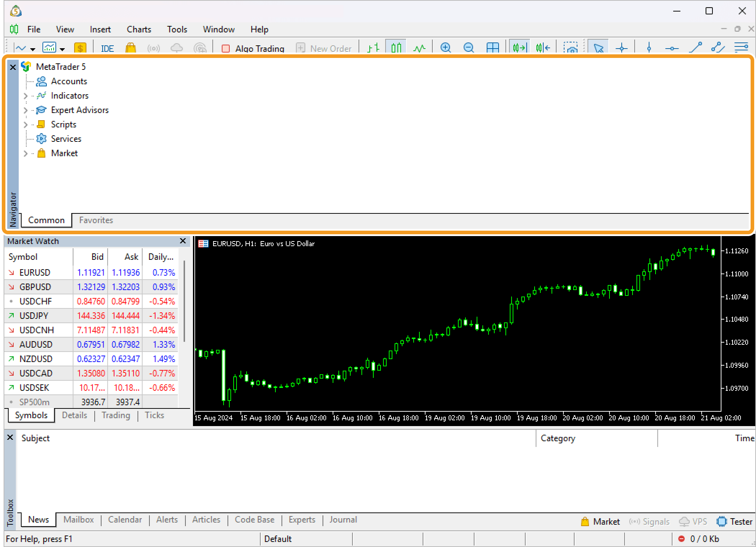Toggle the chart shift icon
The width and height of the screenshot is (756, 547).
pyautogui.click(x=543, y=48)
